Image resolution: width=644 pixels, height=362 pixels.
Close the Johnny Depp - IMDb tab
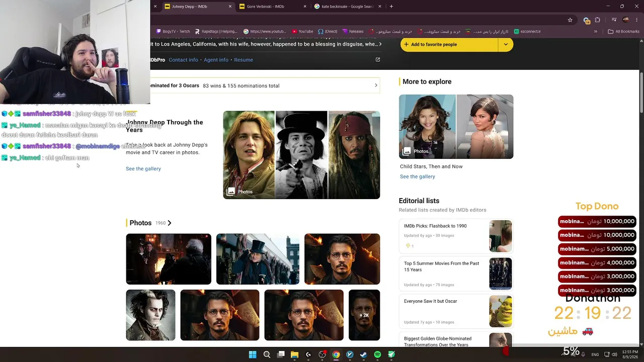tap(230, 7)
